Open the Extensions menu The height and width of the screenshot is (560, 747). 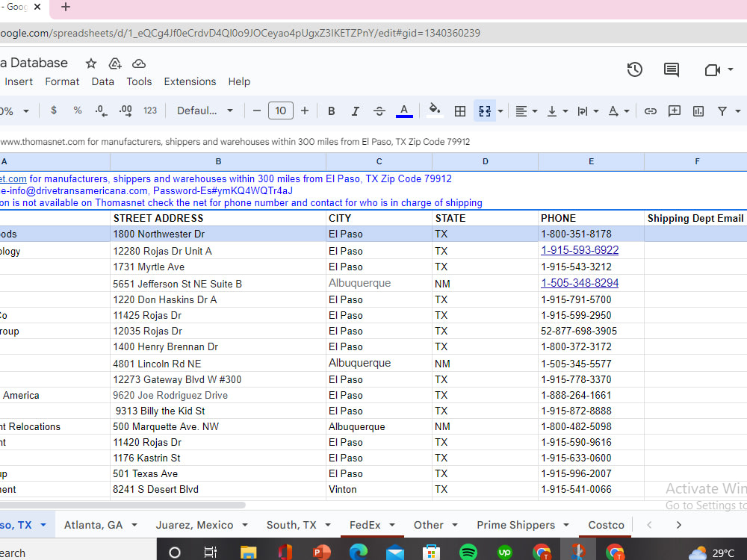tap(190, 81)
